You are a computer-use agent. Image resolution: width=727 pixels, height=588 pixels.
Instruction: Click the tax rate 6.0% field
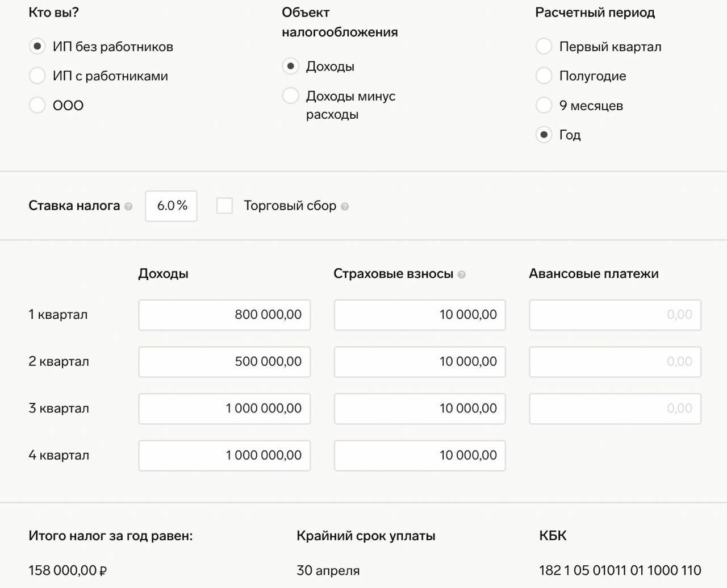(x=171, y=206)
